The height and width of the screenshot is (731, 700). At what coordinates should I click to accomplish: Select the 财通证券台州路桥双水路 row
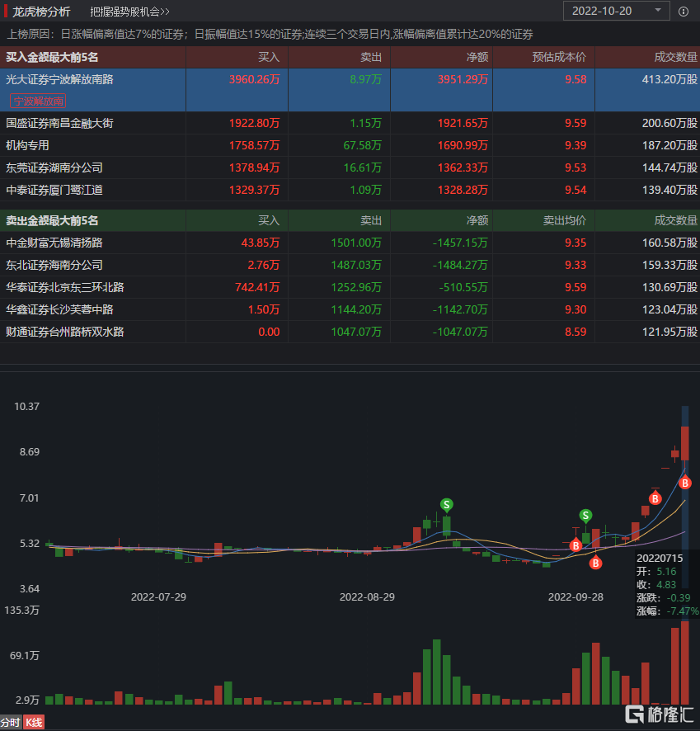[x=350, y=332]
